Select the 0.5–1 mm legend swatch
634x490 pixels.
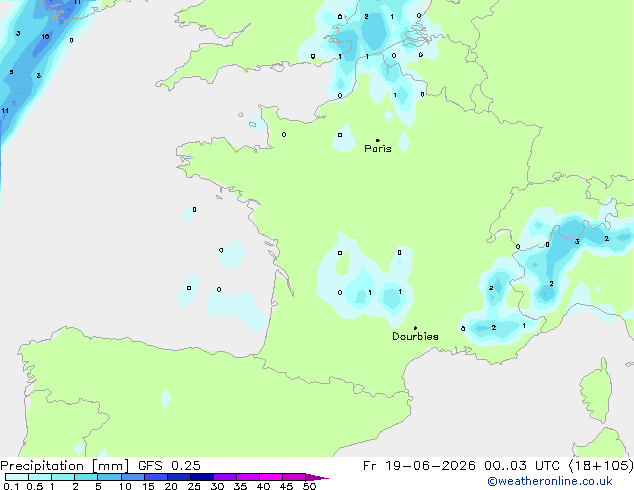(40, 477)
